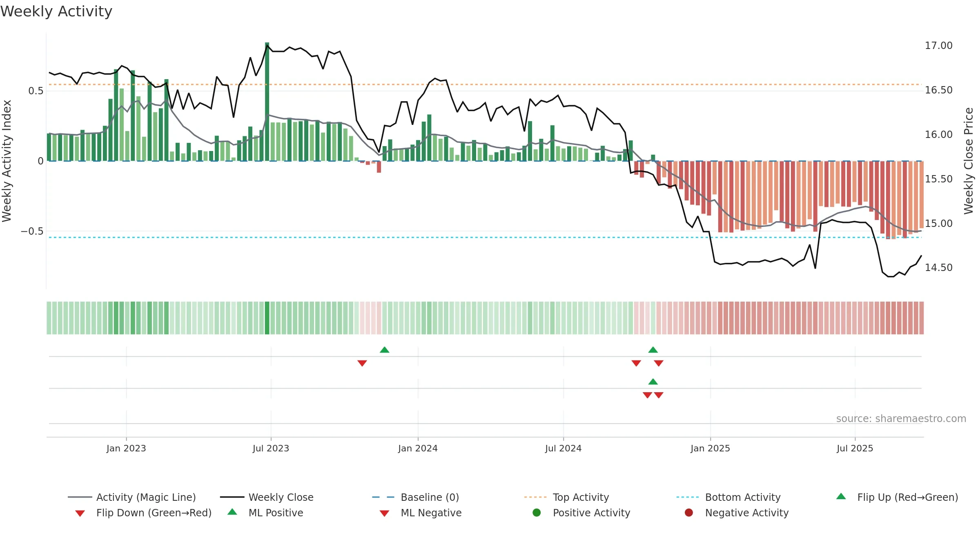Click the "source: sharemaestro.com" credit text
Screen dimensions: 980x551
pos(901,419)
